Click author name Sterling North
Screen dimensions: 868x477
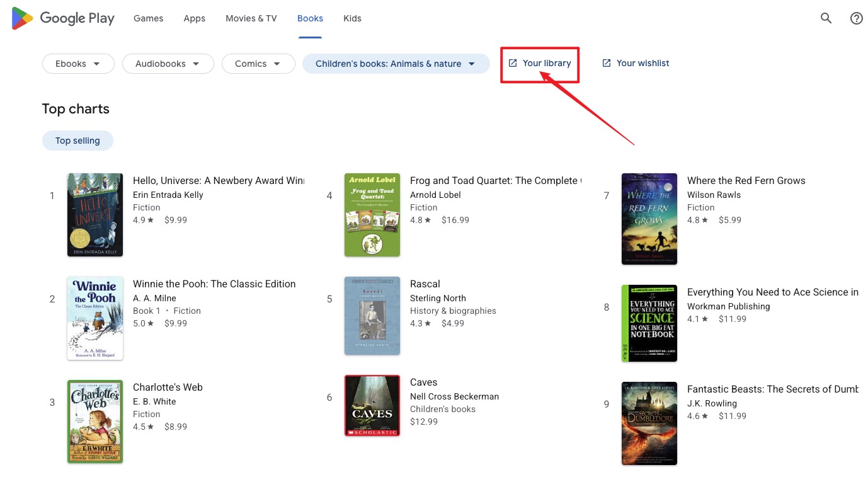438,298
